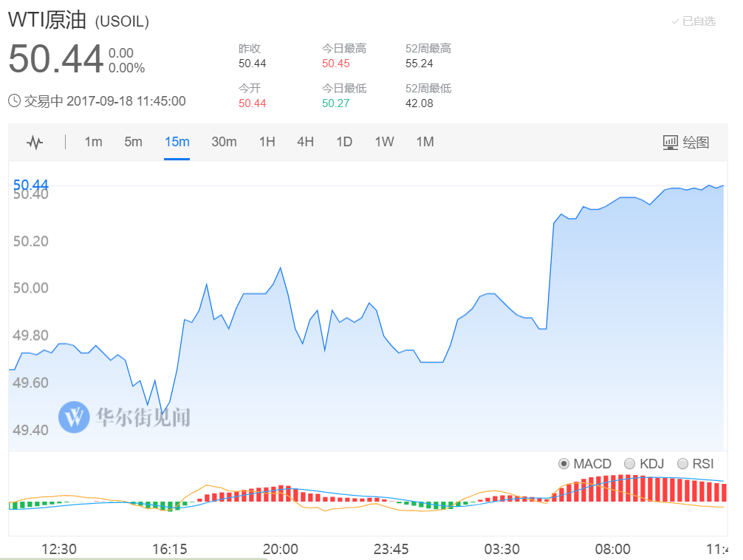743x560 pixels.
Task: Open the 1H hourly chart
Action: [x=267, y=142]
